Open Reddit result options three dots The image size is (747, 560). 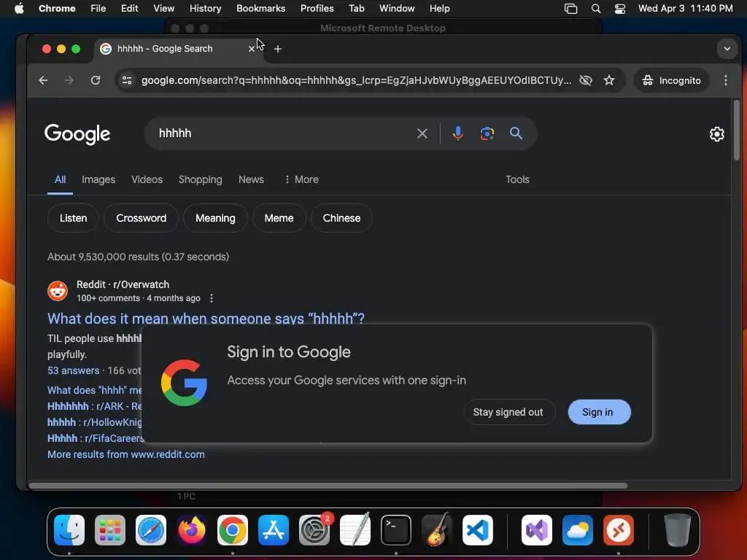coord(212,298)
